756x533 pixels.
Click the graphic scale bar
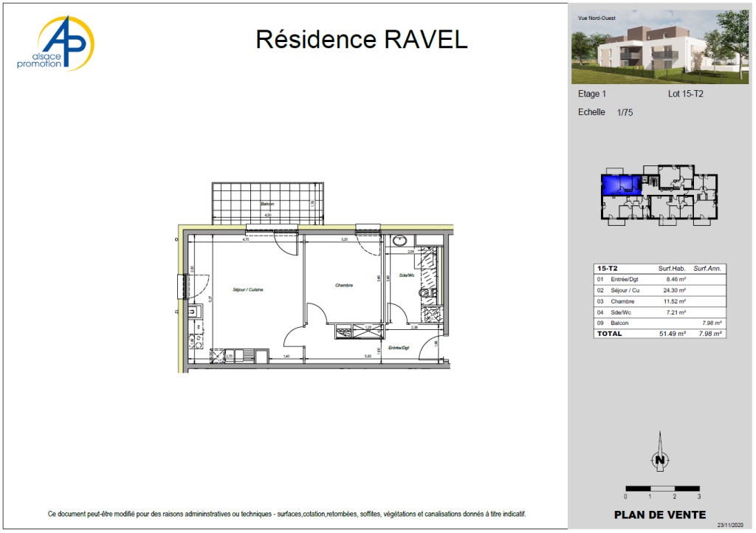pos(662,489)
